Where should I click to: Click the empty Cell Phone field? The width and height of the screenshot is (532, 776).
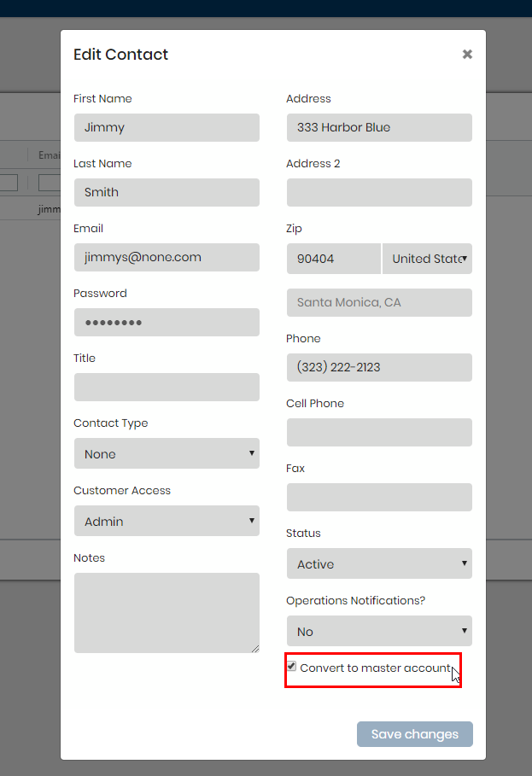click(379, 432)
